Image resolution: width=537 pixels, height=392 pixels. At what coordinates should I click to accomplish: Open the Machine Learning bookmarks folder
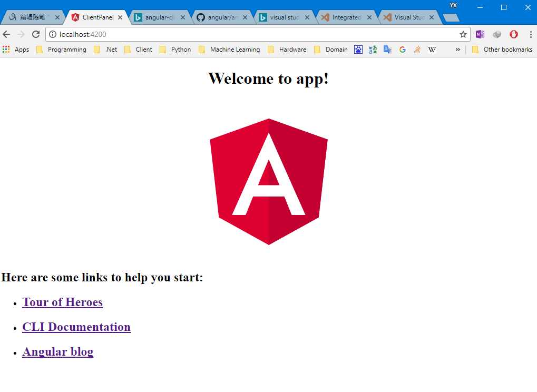229,50
